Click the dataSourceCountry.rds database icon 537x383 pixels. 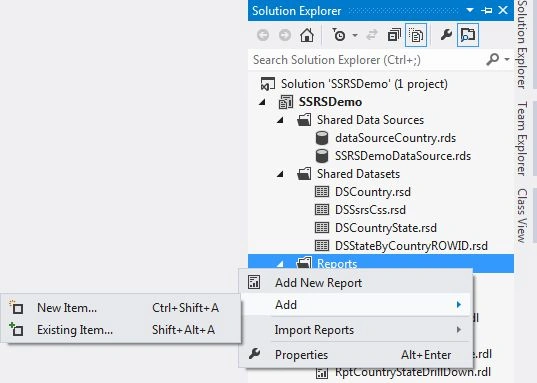(x=322, y=138)
